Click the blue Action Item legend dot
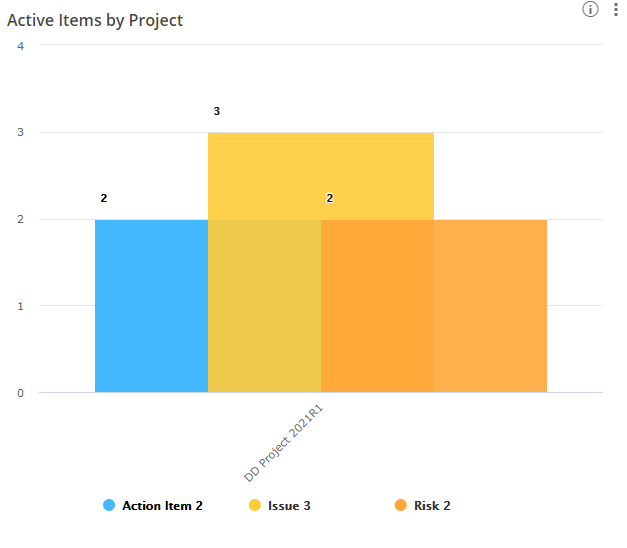 coord(109,506)
